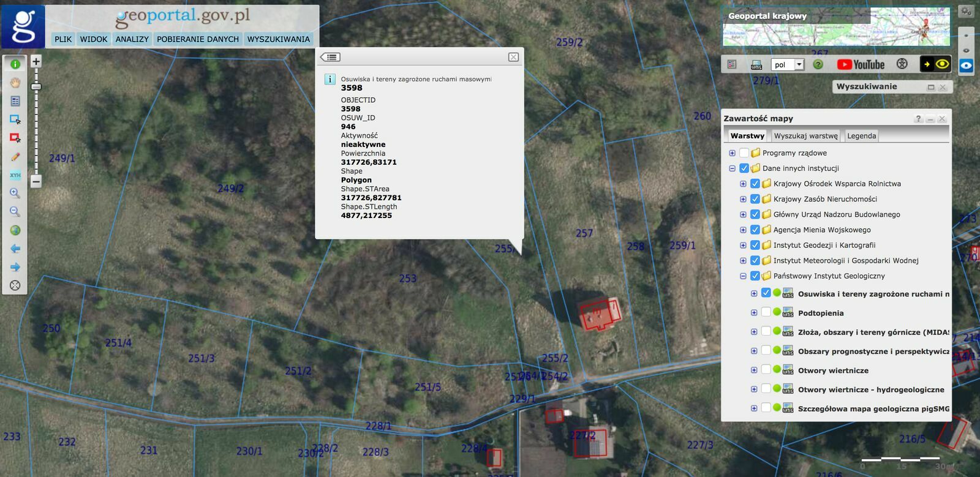Open the YouTube channel link
The height and width of the screenshot is (477, 980).
[861, 64]
